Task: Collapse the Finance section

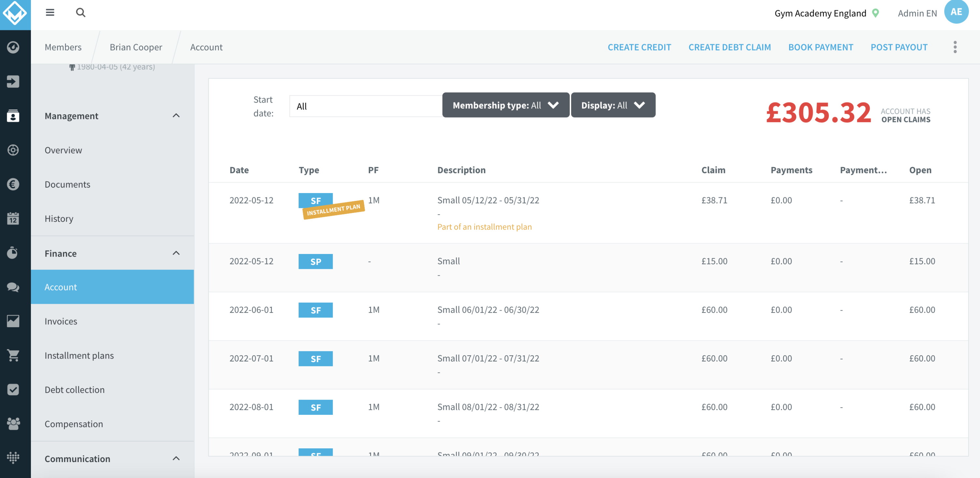Action: [176, 253]
